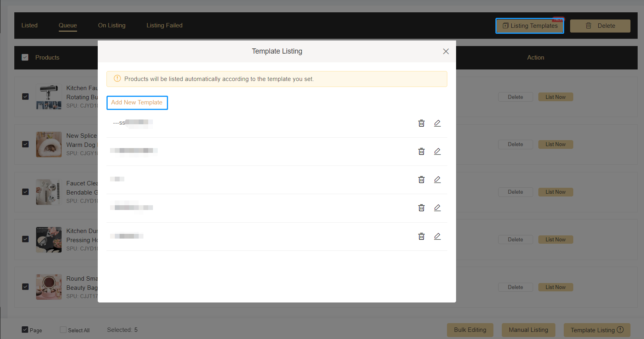The width and height of the screenshot is (644, 339).
Task: Delete the fourth template in list
Action: tap(421, 208)
